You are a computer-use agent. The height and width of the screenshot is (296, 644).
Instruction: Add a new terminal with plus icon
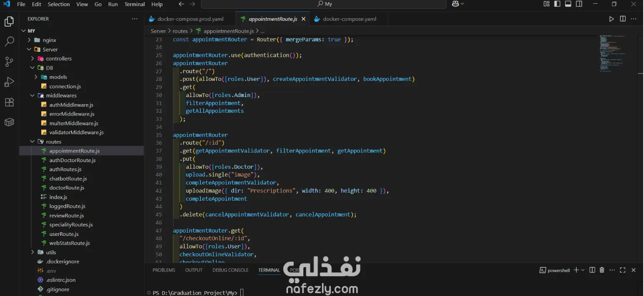point(576,270)
